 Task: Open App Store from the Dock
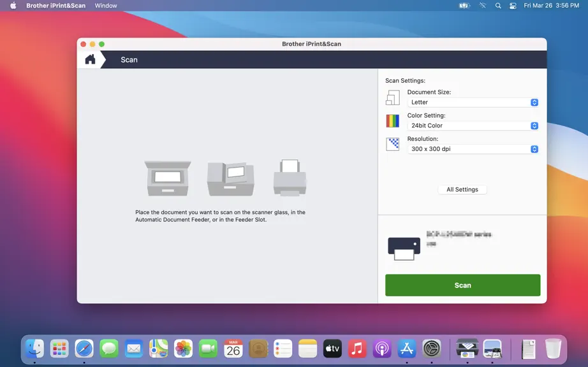(x=407, y=349)
